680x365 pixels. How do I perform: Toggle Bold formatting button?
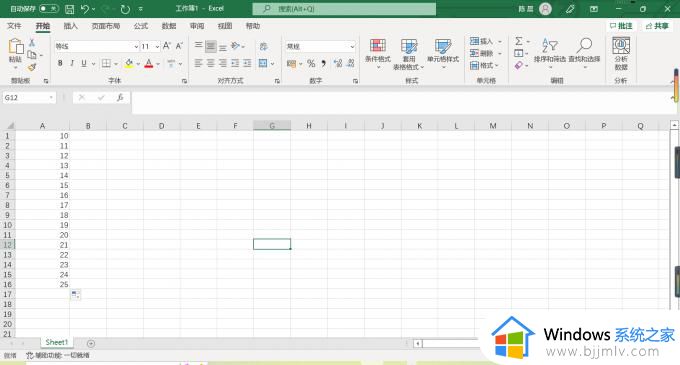(x=60, y=63)
